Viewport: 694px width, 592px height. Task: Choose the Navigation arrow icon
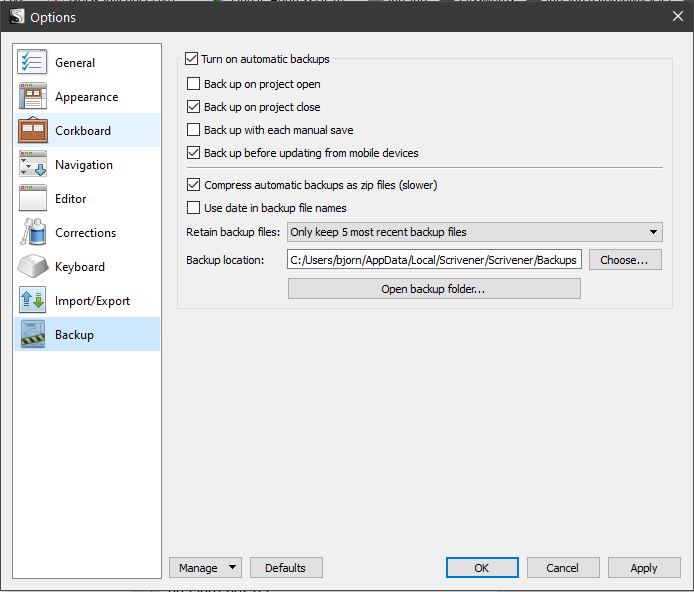(32, 164)
